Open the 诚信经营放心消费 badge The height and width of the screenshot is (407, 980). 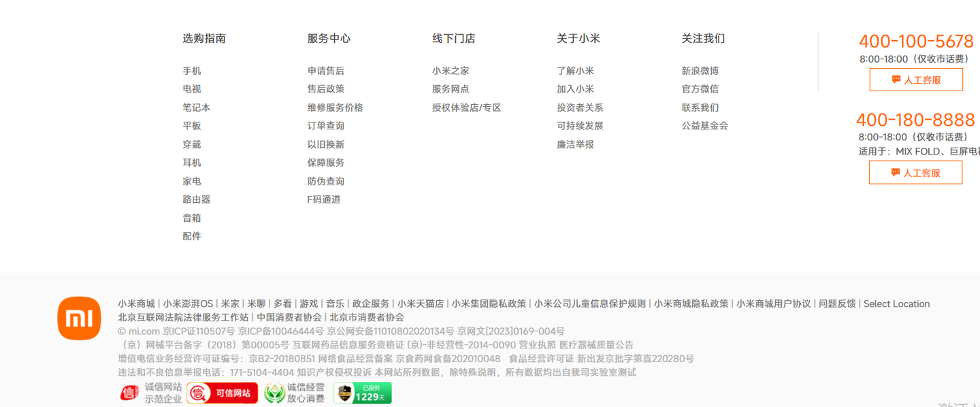point(294,393)
